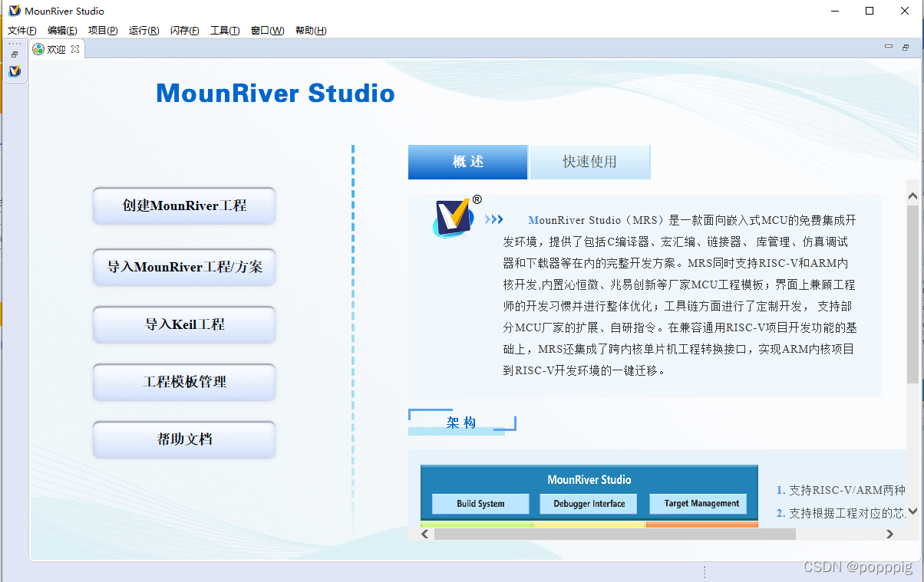Maximize the MounRiver Studio window
The height and width of the screenshot is (582, 924).
click(870, 11)
